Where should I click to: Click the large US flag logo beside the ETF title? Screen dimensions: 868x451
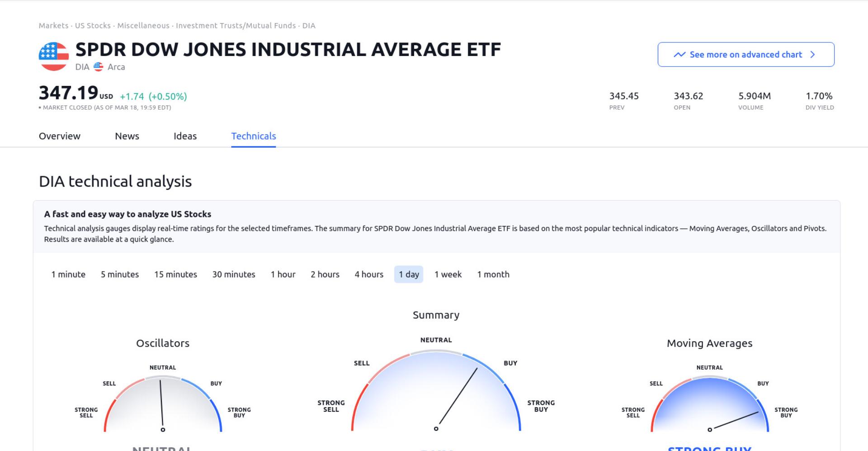[x=54, y=56]
